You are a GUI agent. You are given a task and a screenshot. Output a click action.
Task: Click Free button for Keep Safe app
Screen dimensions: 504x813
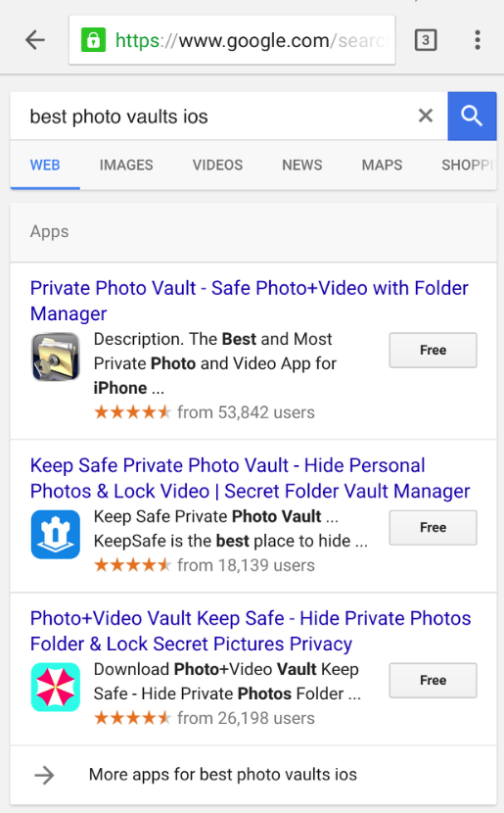pos(433,527)
